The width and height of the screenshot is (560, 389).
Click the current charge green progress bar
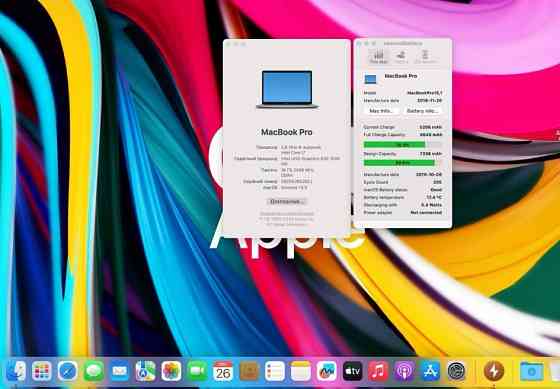[402, 145]
